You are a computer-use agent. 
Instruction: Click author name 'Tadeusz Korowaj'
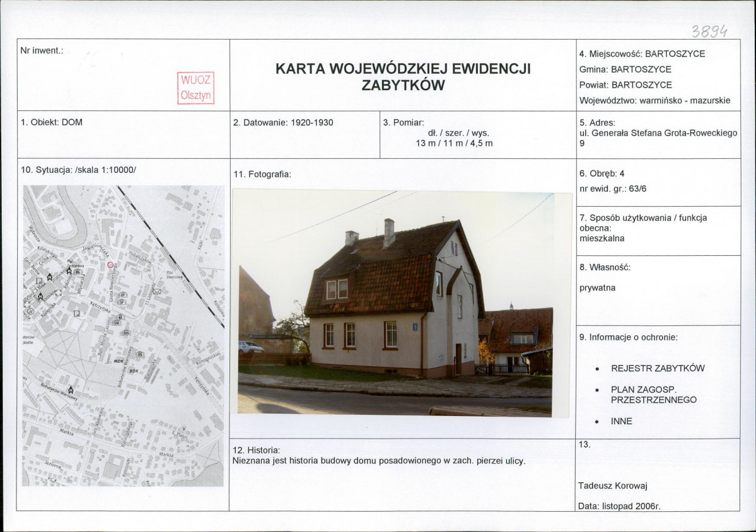click(613, 486)
